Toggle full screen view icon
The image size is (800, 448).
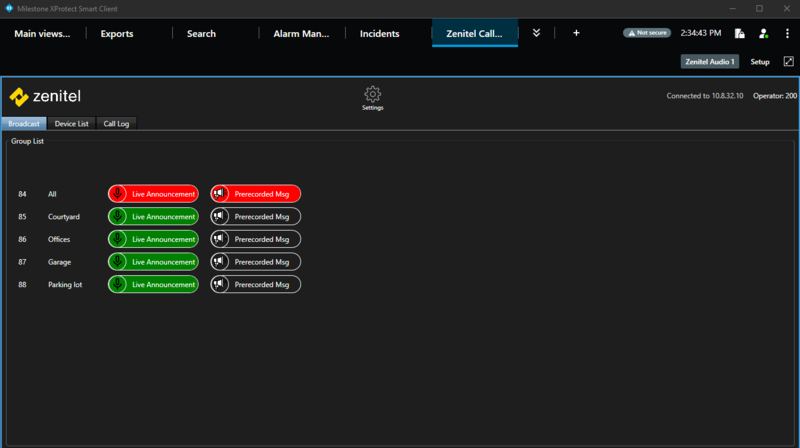pos(788,62)
